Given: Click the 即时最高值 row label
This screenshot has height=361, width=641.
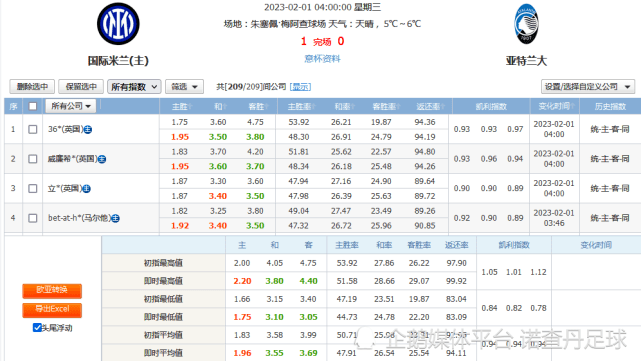Looking at the screenshot, I should (x=163, y=281).
